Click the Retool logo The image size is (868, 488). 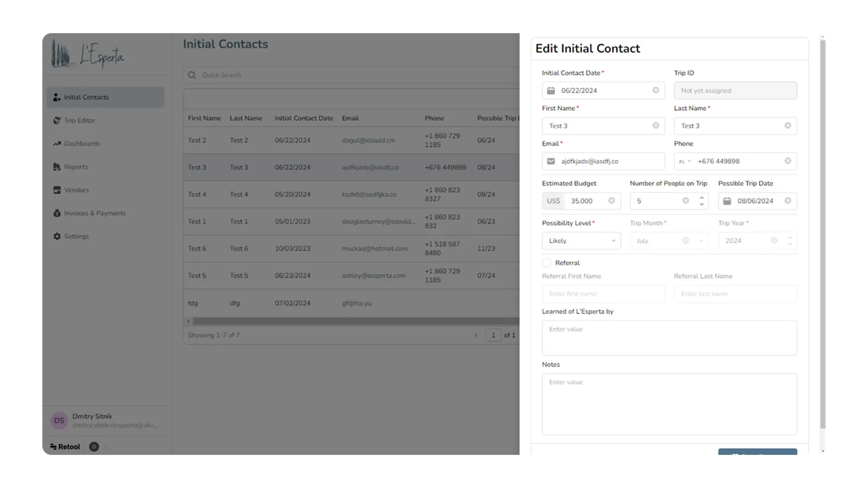tap(65, 447)
